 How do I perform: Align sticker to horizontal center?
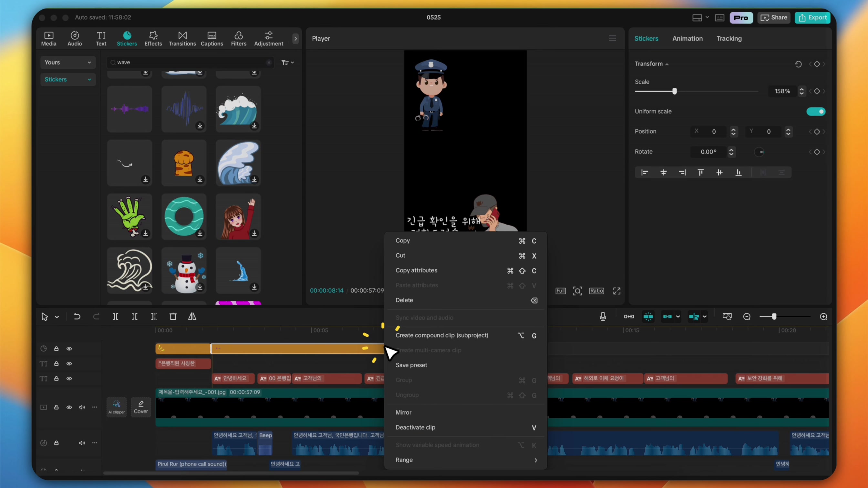[664, 172]
